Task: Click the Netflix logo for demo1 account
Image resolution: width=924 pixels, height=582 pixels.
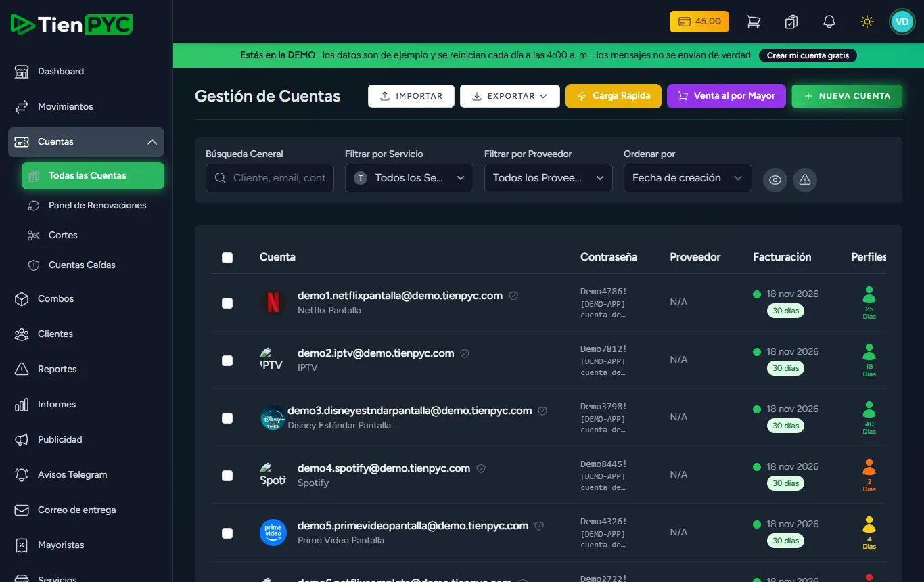Action: pyautogui.click(x=273, y=303)
